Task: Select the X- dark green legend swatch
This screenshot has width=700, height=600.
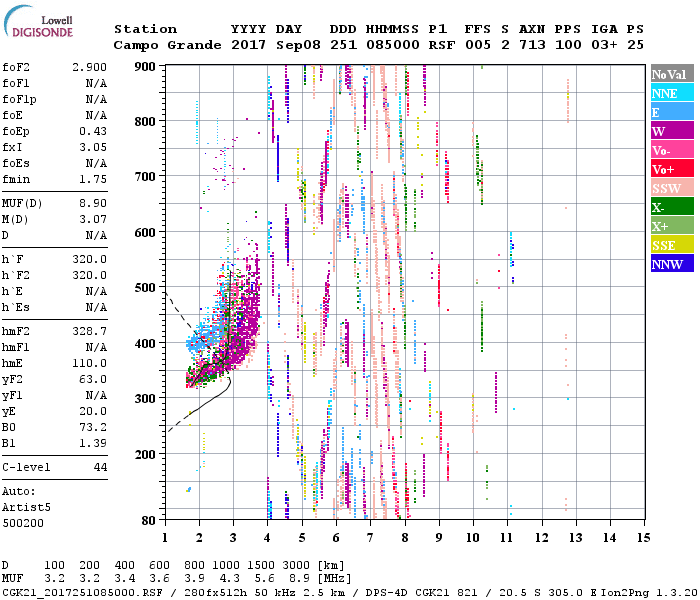Action: 672,207
